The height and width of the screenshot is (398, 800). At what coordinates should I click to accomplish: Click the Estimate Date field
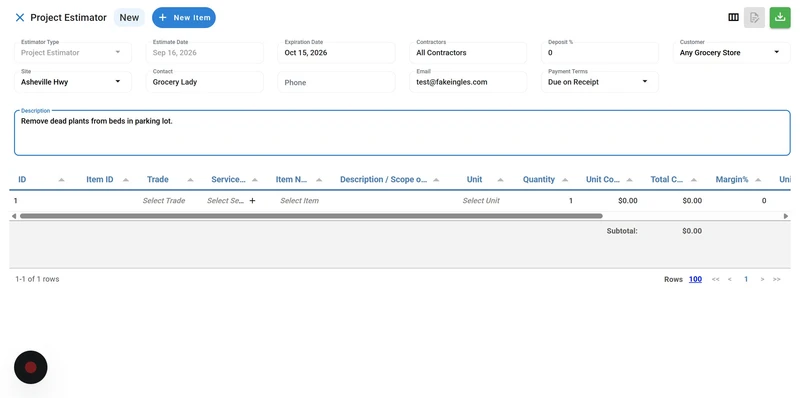205,53
